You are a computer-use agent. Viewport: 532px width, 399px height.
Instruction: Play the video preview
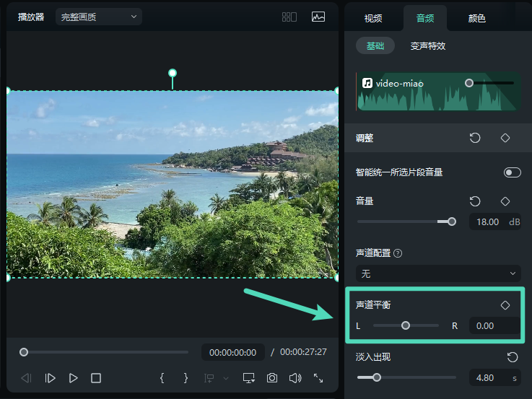click(x=73, y=378)
